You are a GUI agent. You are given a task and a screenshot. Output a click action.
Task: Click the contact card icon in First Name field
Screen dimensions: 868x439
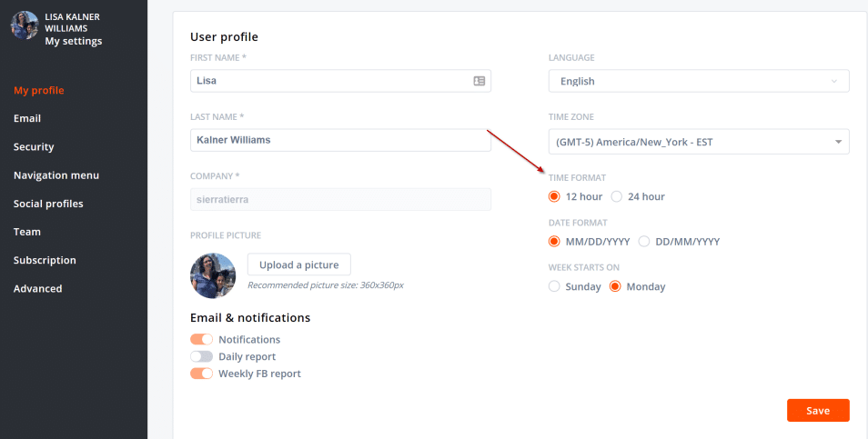[x=479, y=81]
